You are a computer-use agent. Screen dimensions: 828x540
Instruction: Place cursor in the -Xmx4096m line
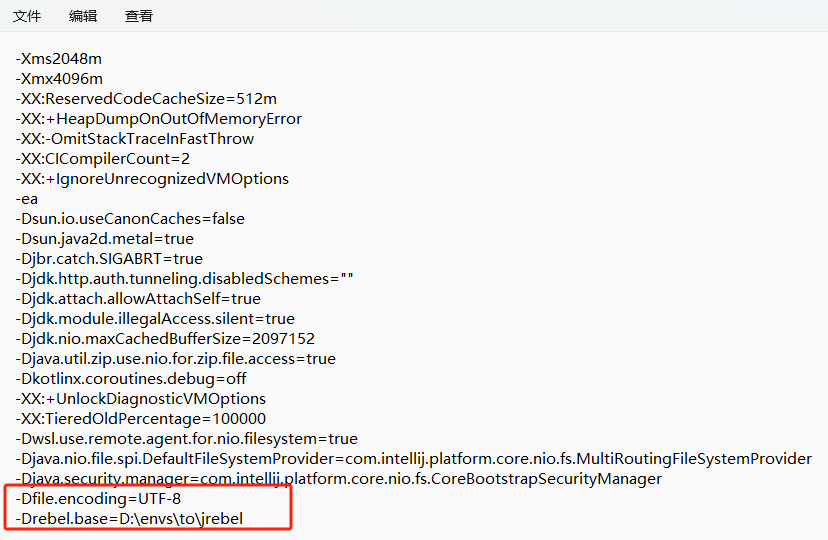click(58, 79)
